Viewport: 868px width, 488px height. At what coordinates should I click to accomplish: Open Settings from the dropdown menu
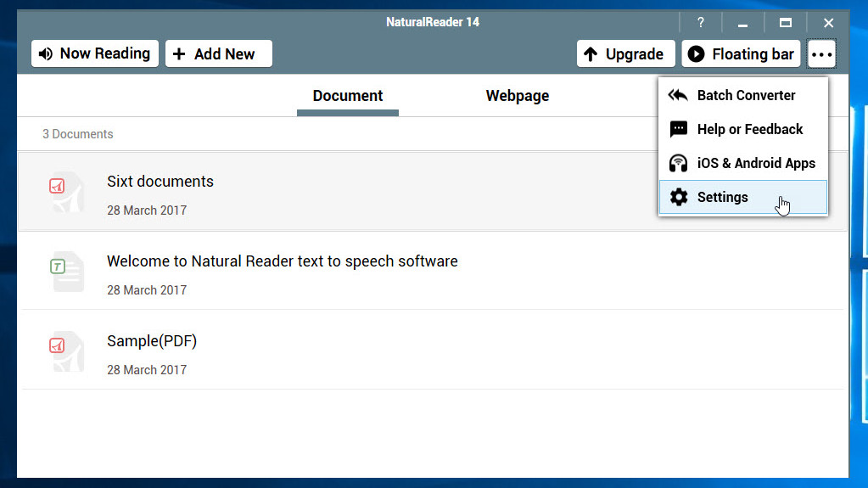coord(743,197)
